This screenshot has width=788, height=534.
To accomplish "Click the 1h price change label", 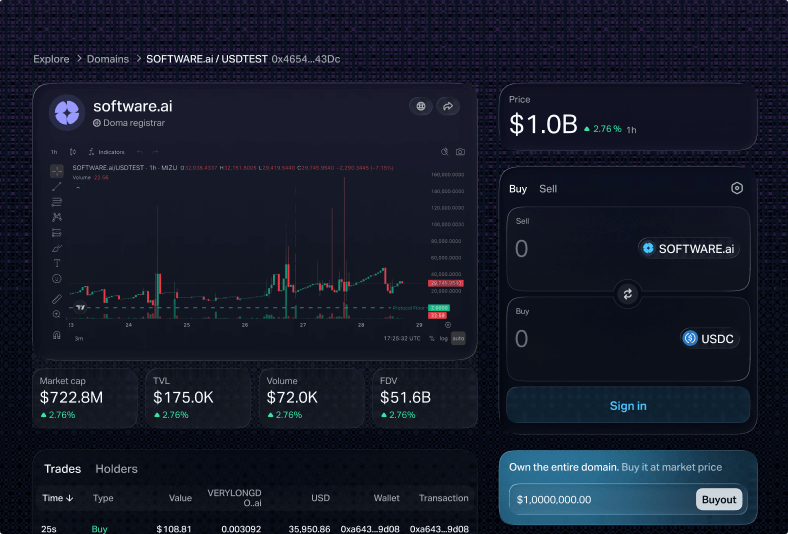I will click(x=631, y=130).
